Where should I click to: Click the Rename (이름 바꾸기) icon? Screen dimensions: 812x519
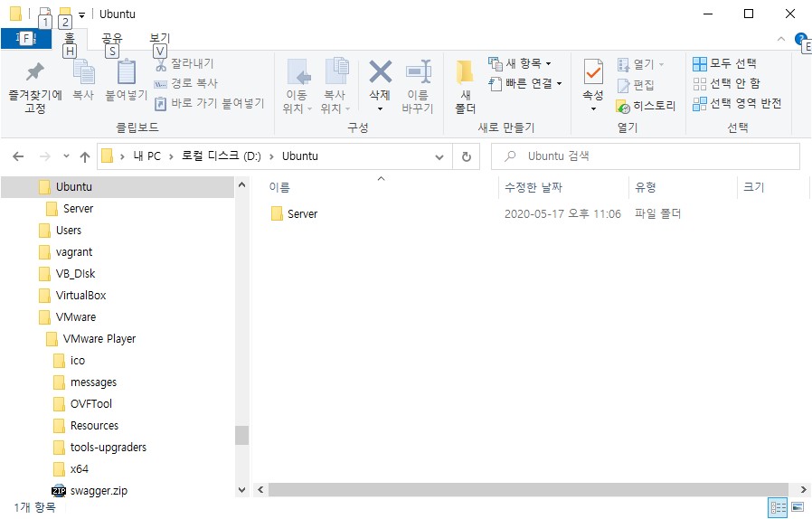418,71
